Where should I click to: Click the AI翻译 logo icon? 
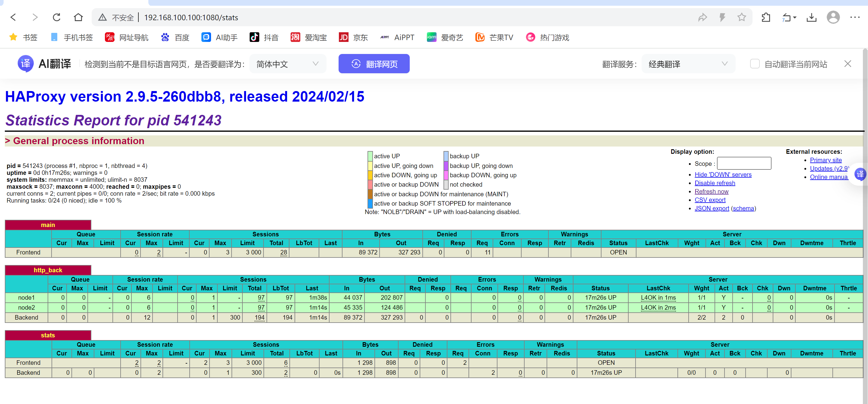(x=26, y=64)
